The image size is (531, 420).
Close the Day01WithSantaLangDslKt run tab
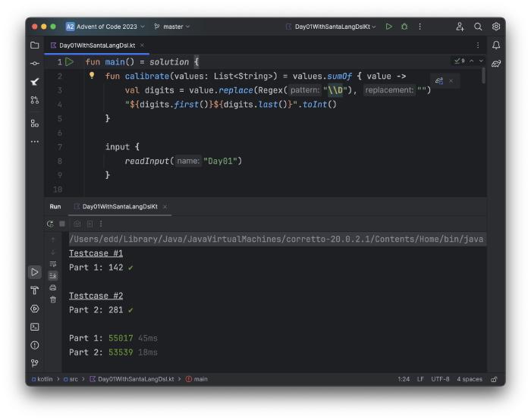(165, 207)
